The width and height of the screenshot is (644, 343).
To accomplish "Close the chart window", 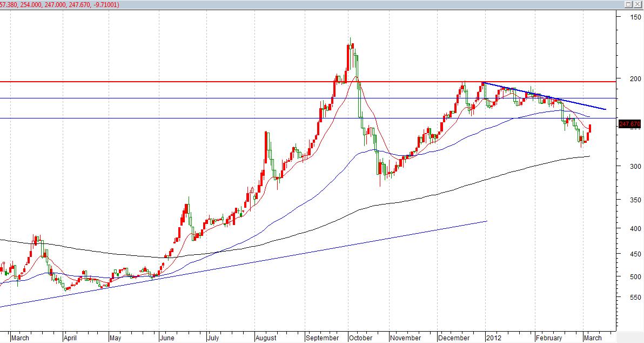I will pyautogui.click(x=638, y=4).
